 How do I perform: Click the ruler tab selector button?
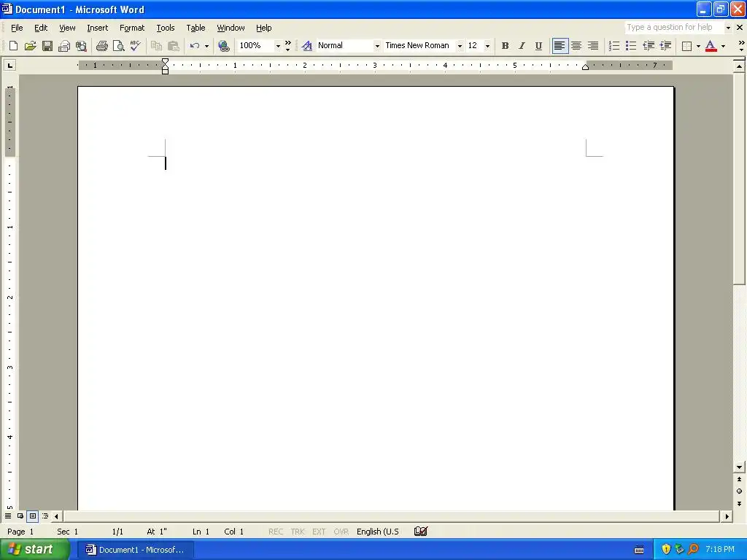point(10,65)
